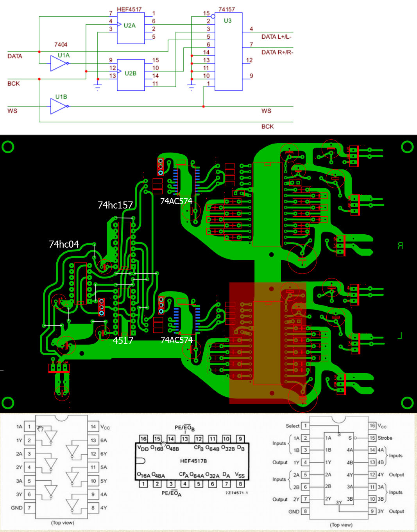
Task: Click '(Top view)' caption under 7404 pinout
Action: [x=63, y=523]
